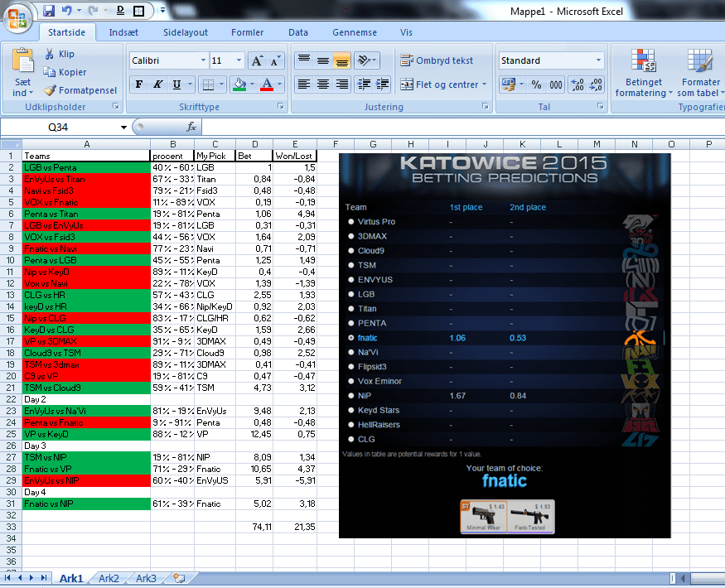
Task: Increase font size with the large A button
Action: [257, 60]
